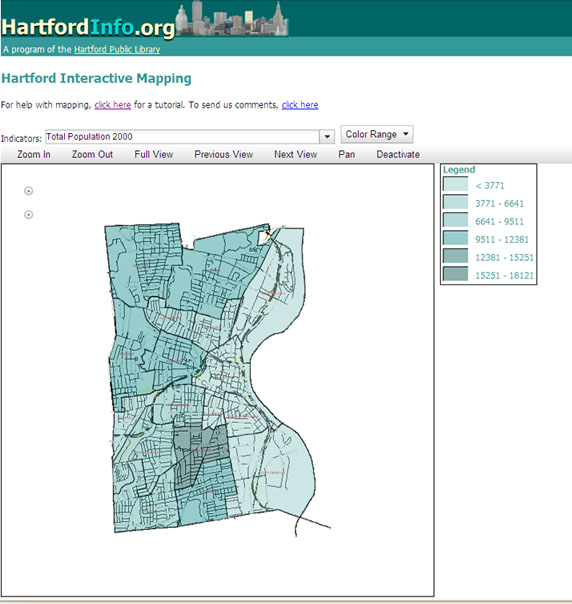Open the Indicators dropdown arrow
Viewport: 572px width, 604px height.
[327, 137]
